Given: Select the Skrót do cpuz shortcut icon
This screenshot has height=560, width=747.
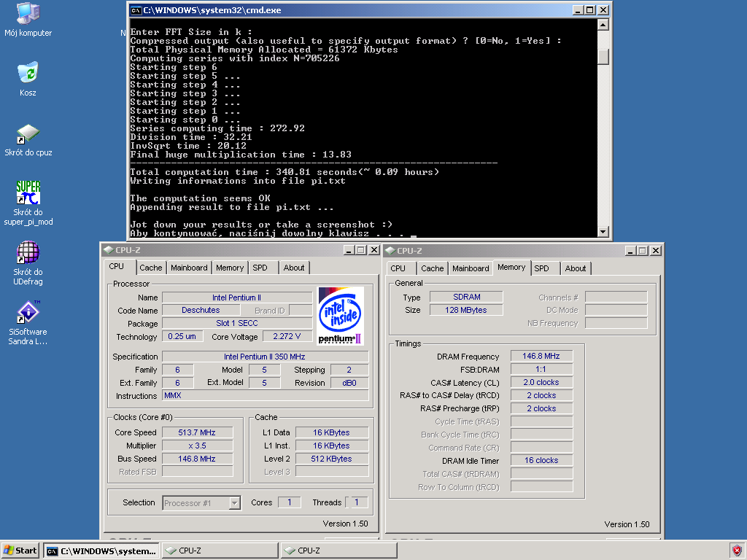Looking at the screenshot, I should click(28, 140).
